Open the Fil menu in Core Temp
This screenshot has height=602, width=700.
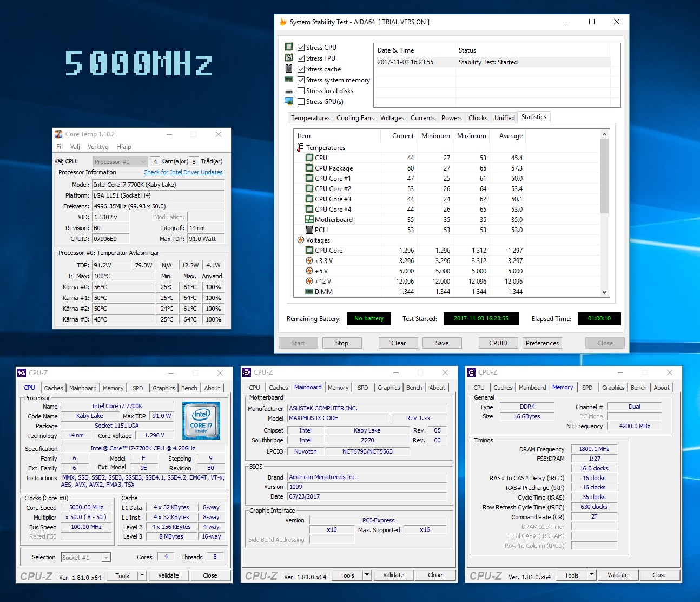pos(60,147)
